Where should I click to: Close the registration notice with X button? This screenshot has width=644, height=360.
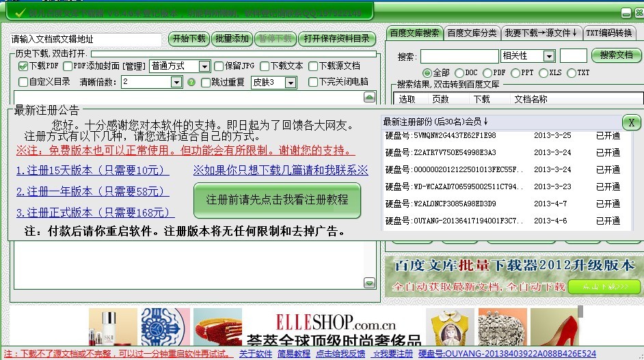(x=631, y=122)
